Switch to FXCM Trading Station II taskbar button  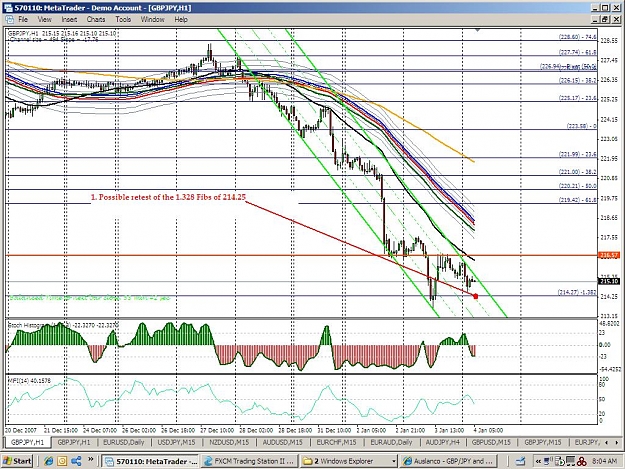coord(249,461)
